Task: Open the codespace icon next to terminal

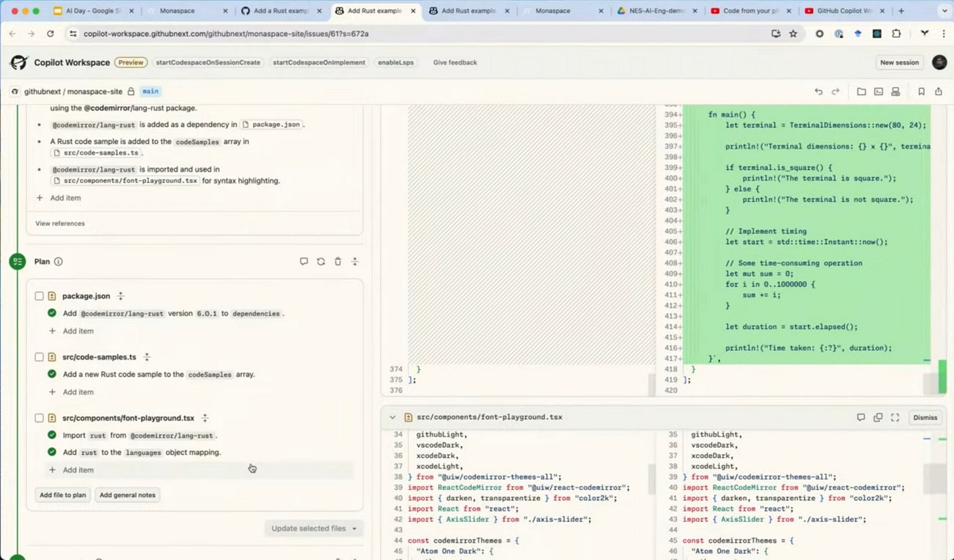Action: [896, 92]
